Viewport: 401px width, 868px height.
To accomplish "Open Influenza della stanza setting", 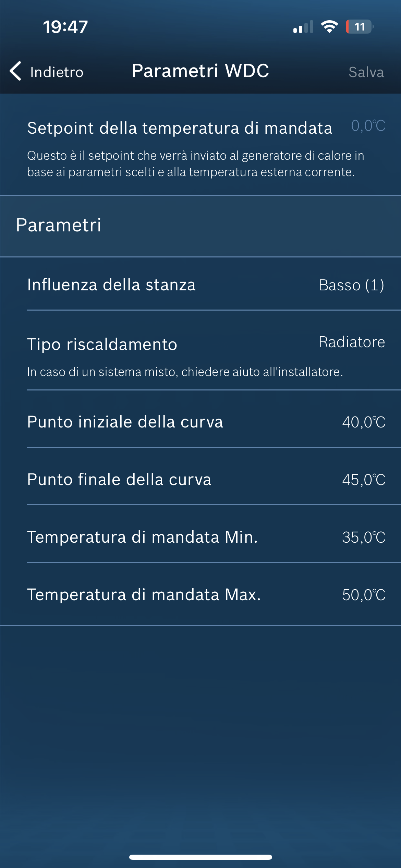I will [111, 285].
